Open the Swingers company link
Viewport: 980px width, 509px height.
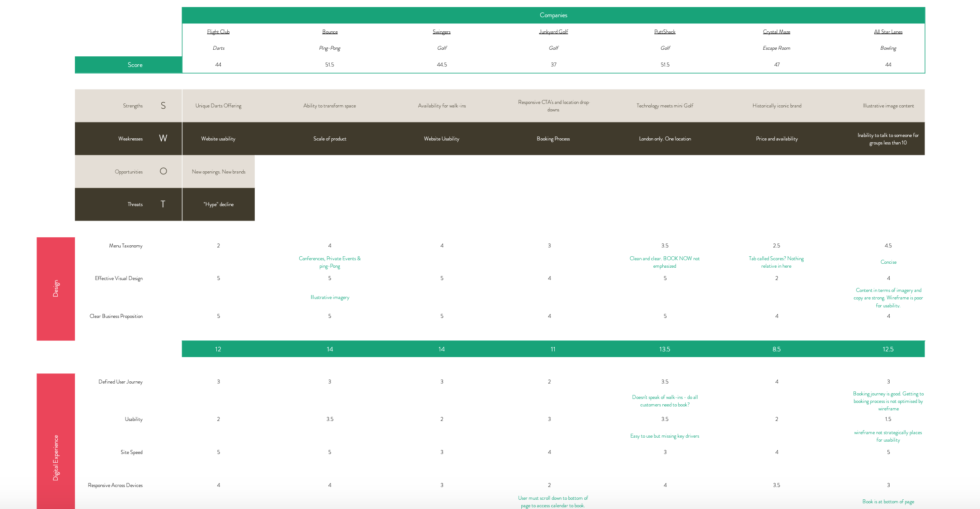[442, 32]
